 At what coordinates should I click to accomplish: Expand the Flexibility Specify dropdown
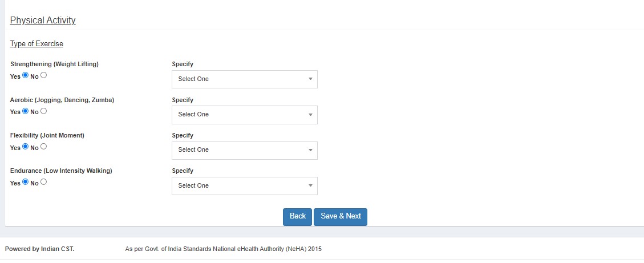(244, 150)
